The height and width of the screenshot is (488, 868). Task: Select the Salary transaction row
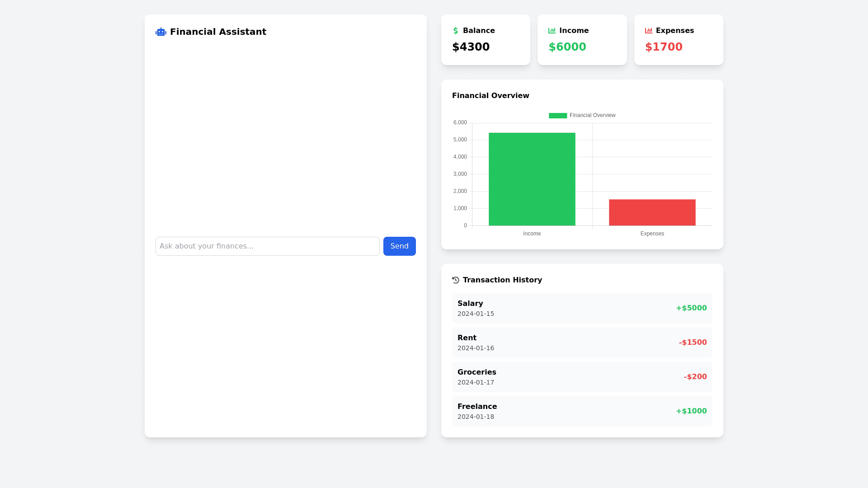[582, 308]
